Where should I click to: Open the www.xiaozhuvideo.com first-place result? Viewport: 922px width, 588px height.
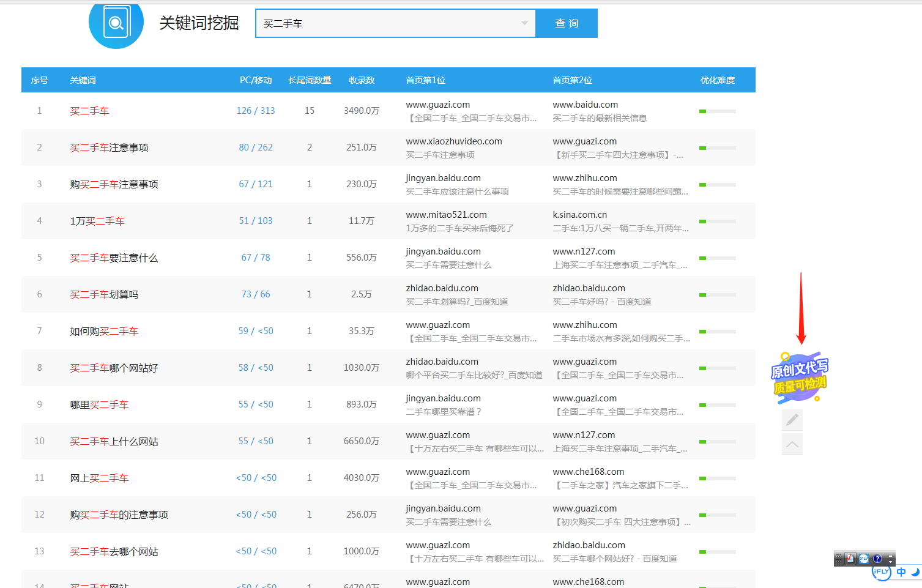[453, 141]
